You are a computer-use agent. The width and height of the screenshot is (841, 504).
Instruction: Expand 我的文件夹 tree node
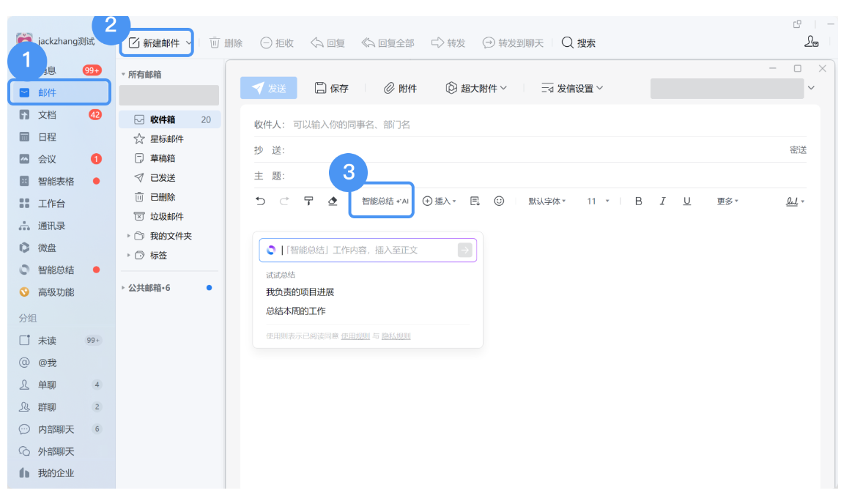pyautogui.click(x=129, y=236)
